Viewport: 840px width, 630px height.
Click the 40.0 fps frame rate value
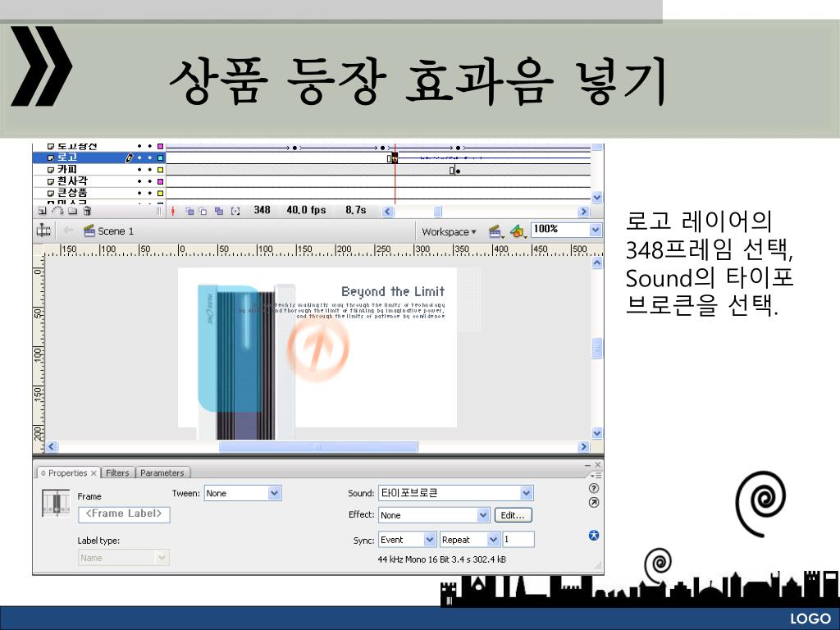306,210
